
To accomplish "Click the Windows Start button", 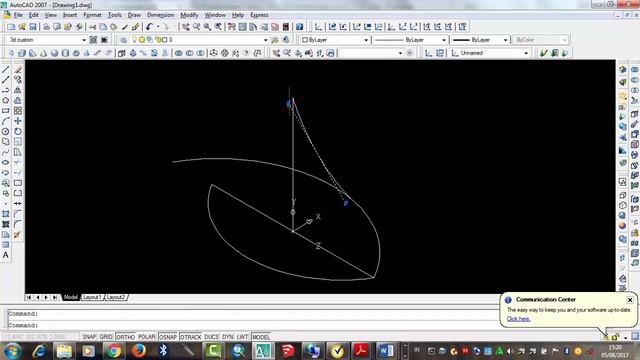I will (12, 351).
